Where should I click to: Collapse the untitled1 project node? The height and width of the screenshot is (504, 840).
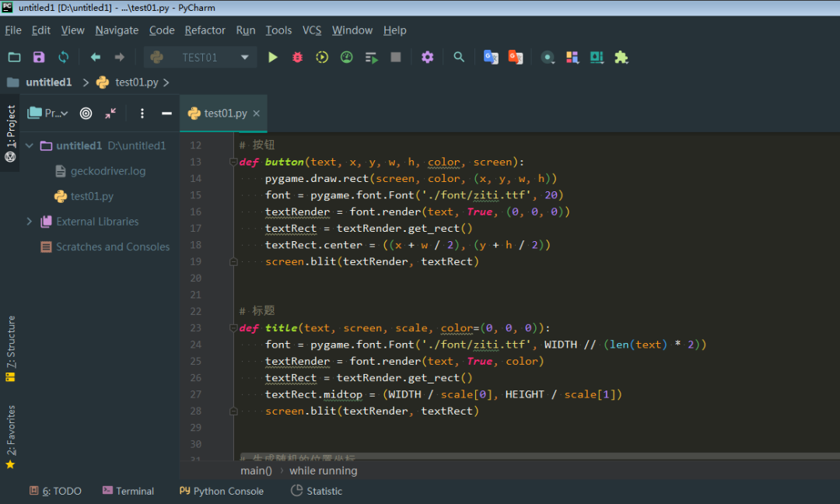pos(29,145)
